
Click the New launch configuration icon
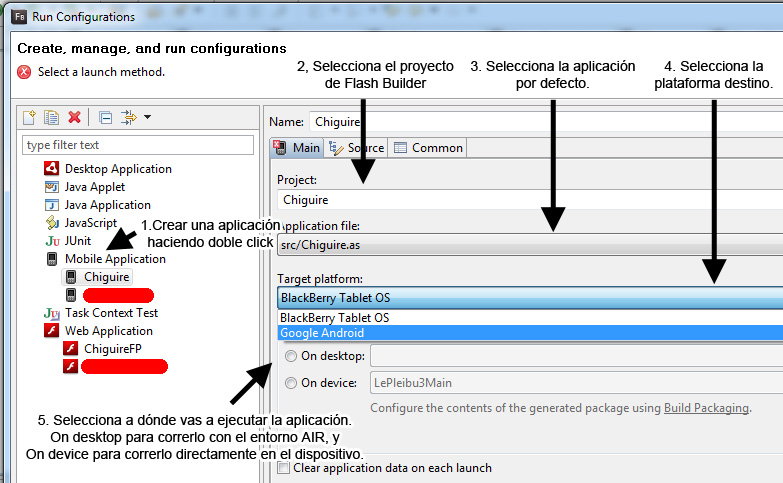click(29, 117)
